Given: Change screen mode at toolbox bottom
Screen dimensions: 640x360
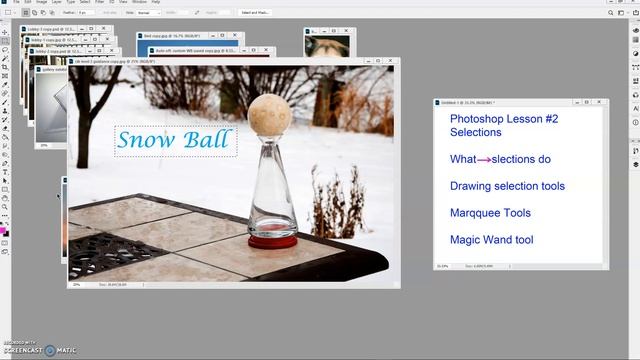Looking at the screenshot, I should click(5, 252).
